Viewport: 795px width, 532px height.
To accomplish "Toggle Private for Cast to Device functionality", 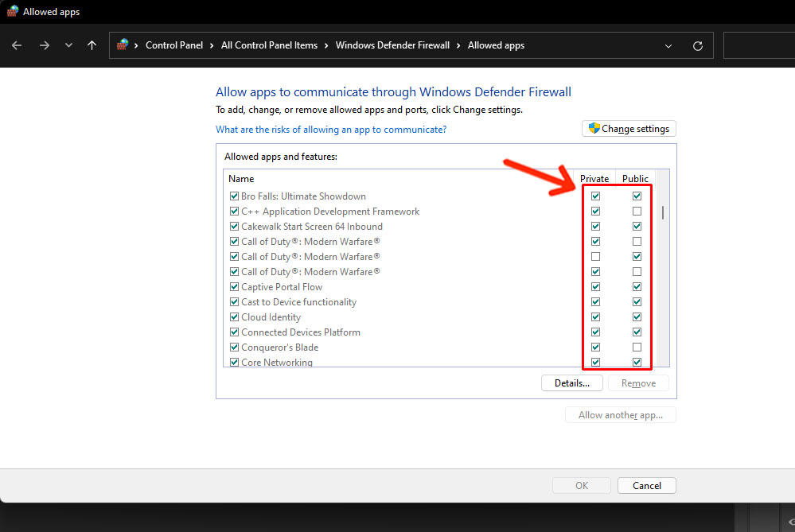I will pyautogui.click(x=596, y=302).
